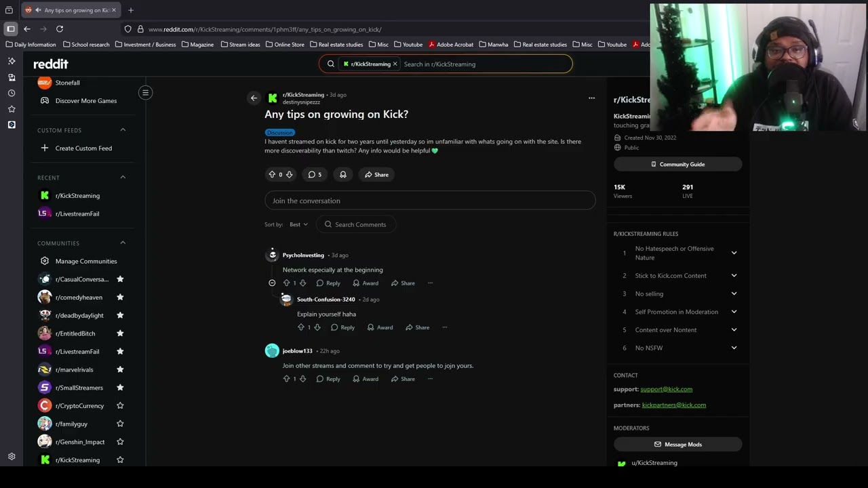The height and width of the screenshot is (488, 868).
Task: Open the Sort by Best dropdown
Action: [x=298, y=224]
